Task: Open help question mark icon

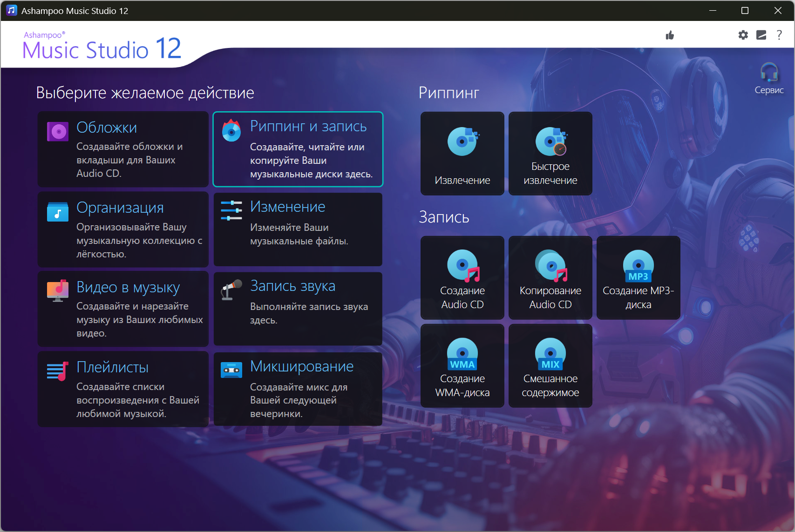Action: (x=779, y=35)
